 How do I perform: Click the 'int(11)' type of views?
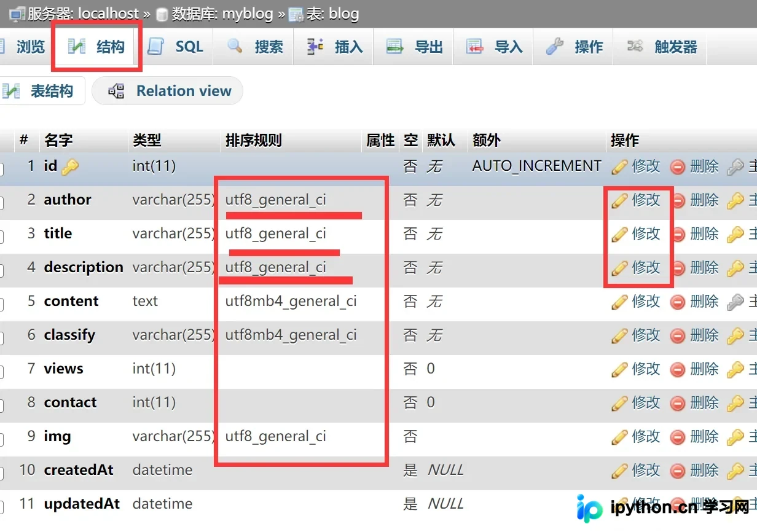point(154,369)
